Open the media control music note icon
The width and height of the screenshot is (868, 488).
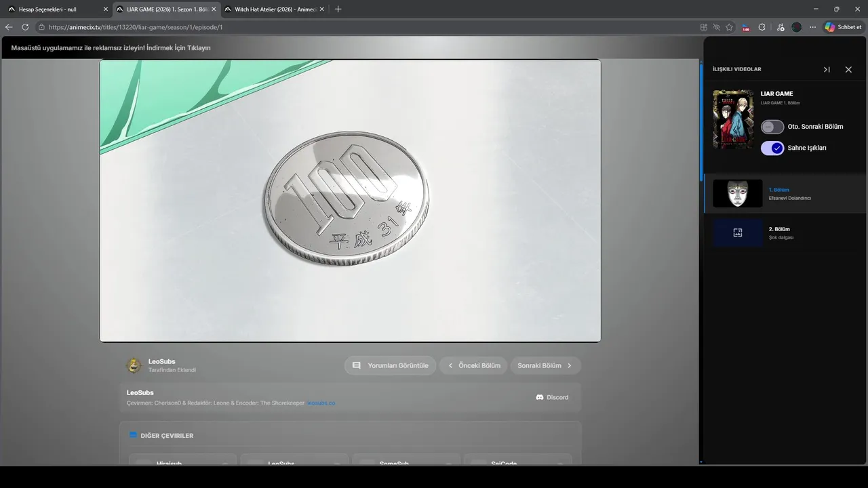coord(781,27)
